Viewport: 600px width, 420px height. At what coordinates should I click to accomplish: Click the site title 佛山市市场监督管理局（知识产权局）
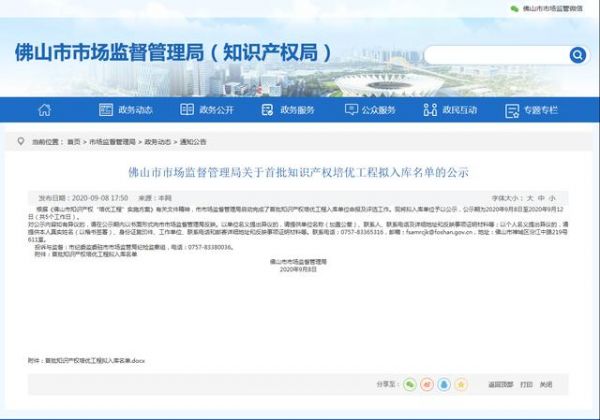173,52
